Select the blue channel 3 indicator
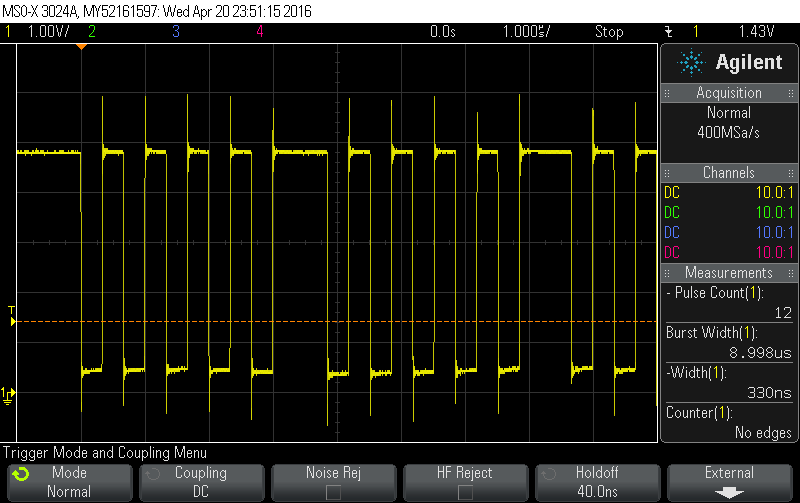This screenshot has width=800, height=503. [x=176, y=31]
